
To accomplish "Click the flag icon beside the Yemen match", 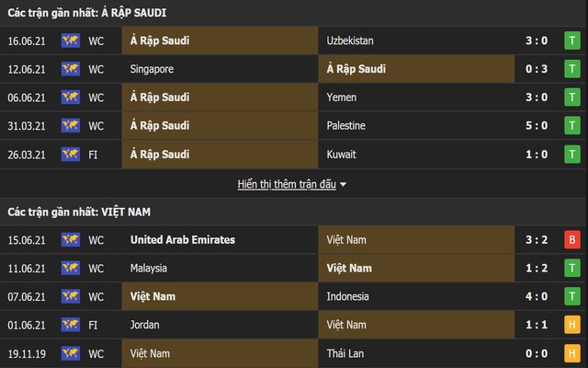I will click(70, 98).
